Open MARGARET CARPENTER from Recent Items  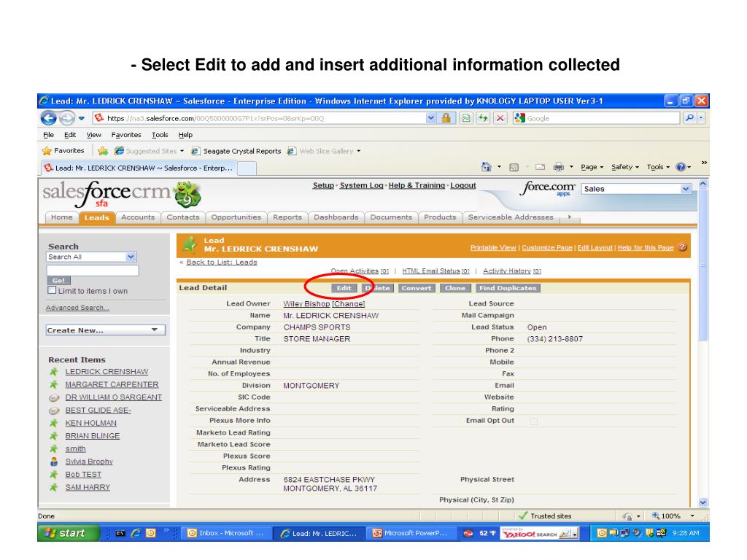112,384
